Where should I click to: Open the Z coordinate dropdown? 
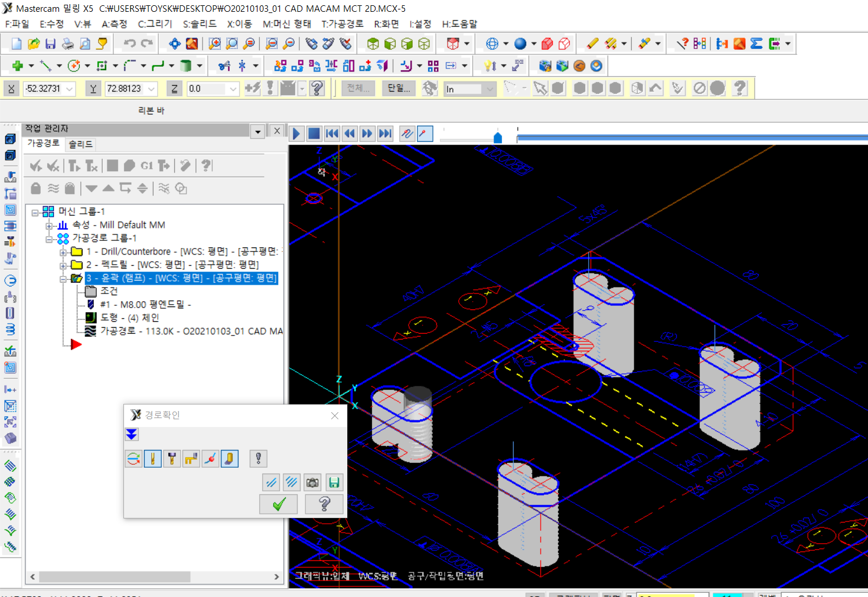pyautogui.click(x=233, y=89)
